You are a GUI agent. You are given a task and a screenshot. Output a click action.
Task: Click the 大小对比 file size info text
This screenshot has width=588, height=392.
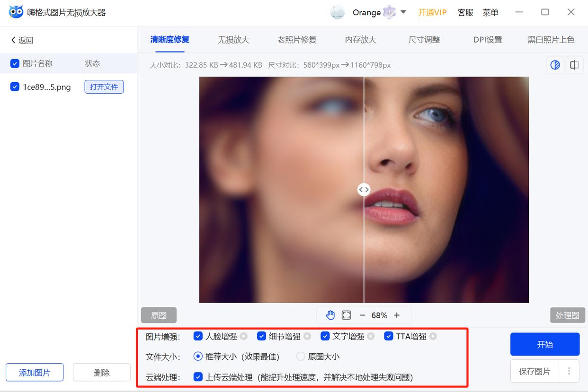click(206, 65)
